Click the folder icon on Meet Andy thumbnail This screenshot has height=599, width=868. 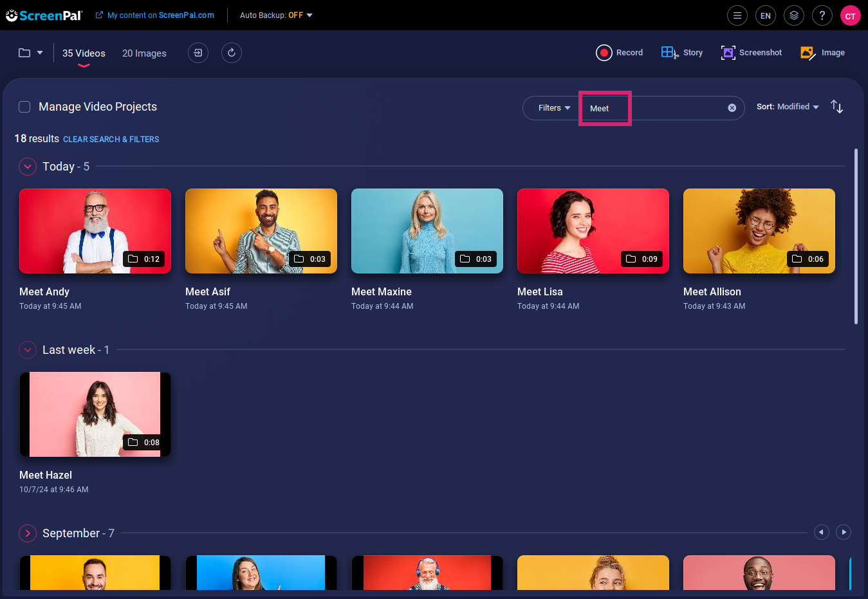[133, 259]
